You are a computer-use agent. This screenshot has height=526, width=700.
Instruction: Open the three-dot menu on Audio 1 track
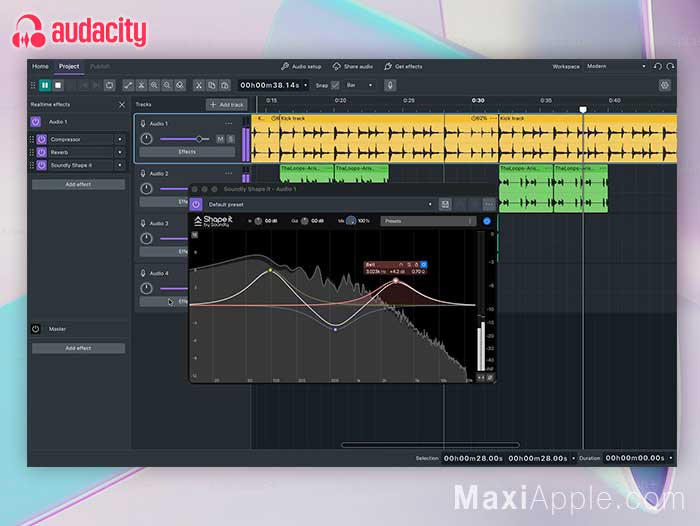(x=229, y=124)
